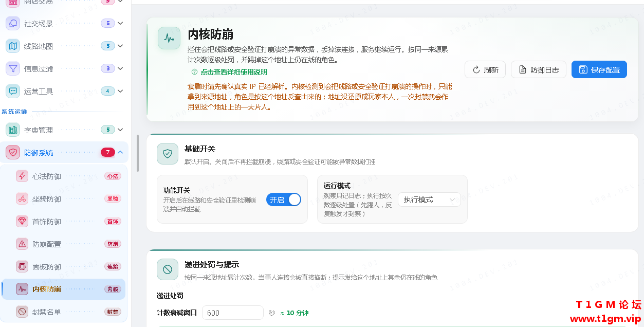644x327 pixels.
Task: Expand the 线路地图 menu chevron
Action: coord(120,46)
